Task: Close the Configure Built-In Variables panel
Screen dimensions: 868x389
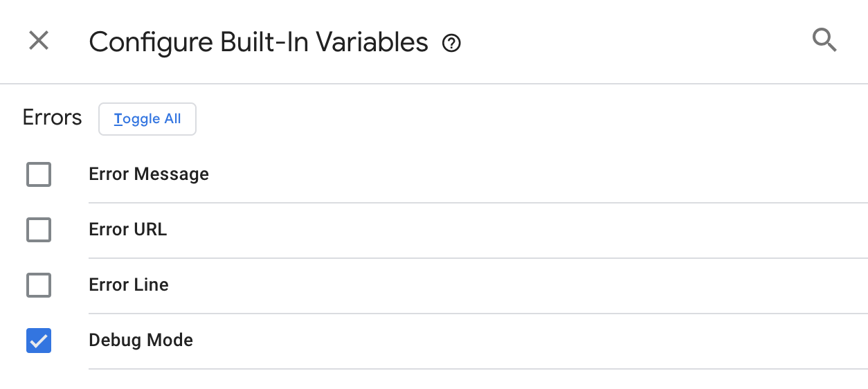Action: [x=39, y=41]
